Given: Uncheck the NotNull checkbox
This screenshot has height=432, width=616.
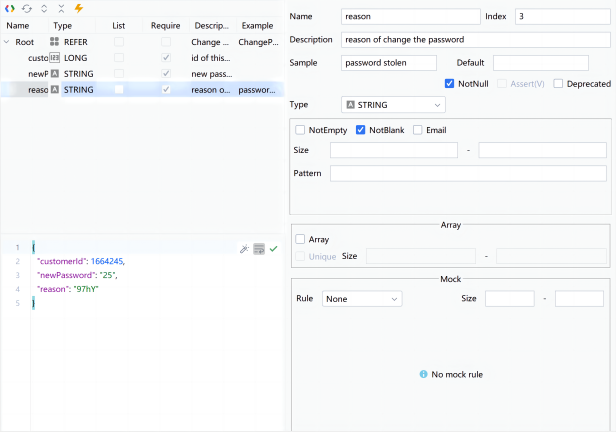Looking at the screenshot, I should [x=449, y=83].
